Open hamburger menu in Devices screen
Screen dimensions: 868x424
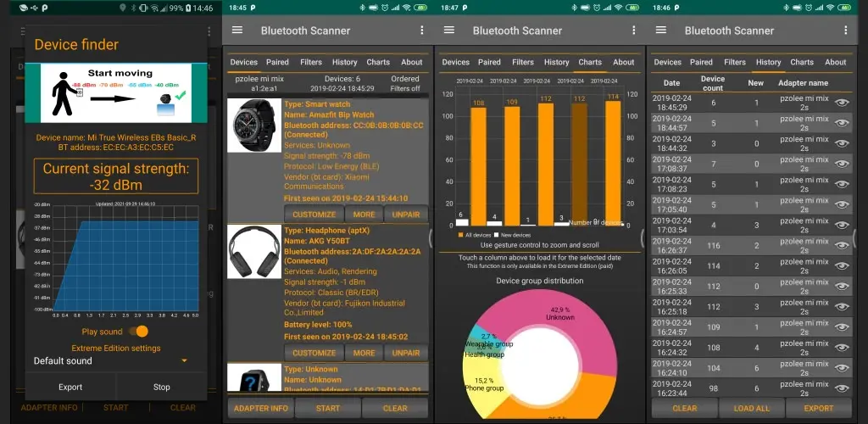tap(237, 30)
